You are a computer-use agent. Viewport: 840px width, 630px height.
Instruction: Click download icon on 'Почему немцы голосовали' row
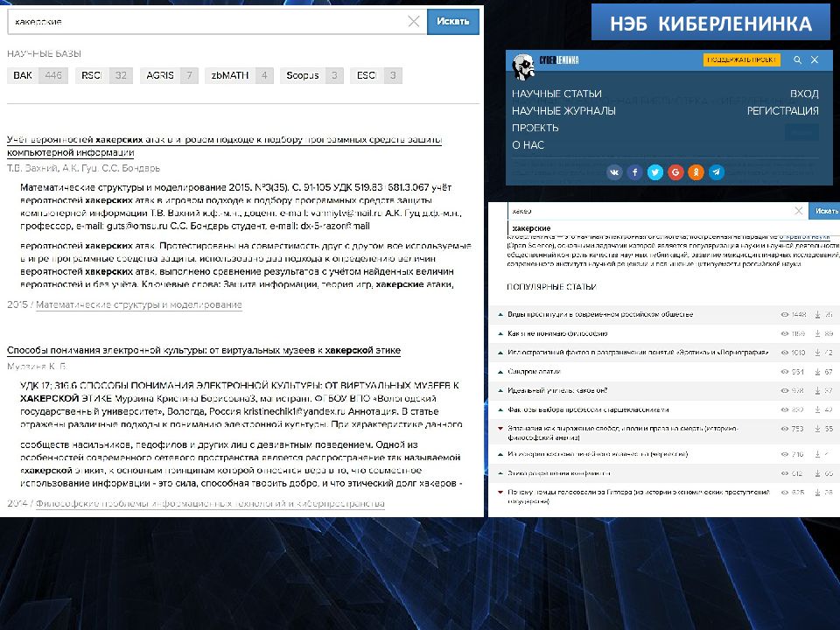pos(817,493)
